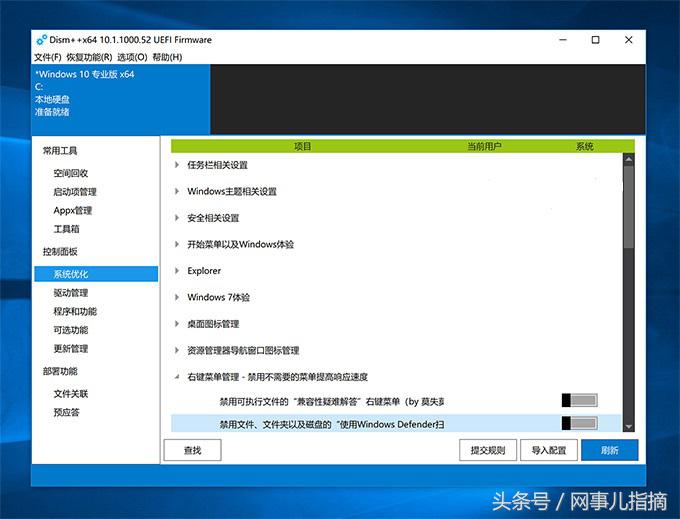Click the Dism++ app icon in title bar

(x=42, y=40)
